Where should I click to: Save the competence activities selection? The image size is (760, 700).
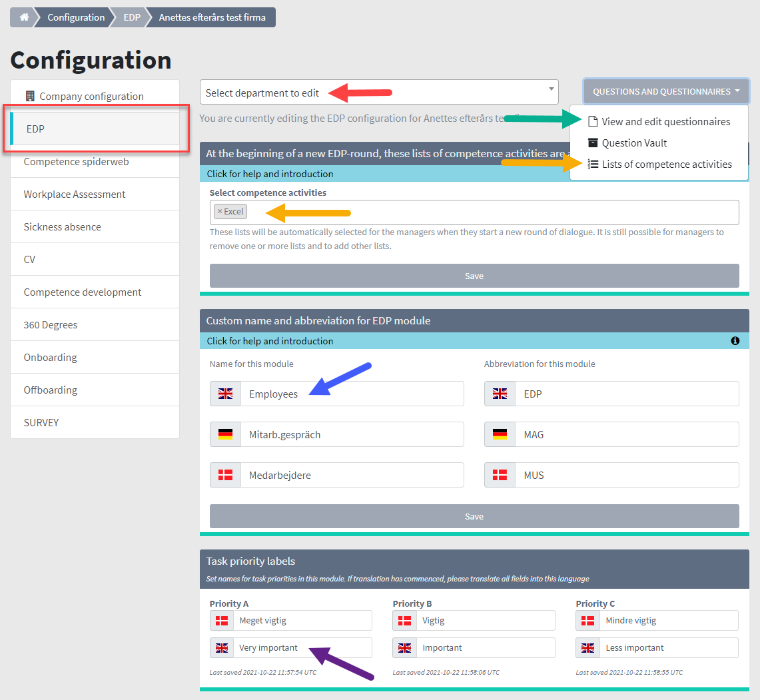(474, 276)
